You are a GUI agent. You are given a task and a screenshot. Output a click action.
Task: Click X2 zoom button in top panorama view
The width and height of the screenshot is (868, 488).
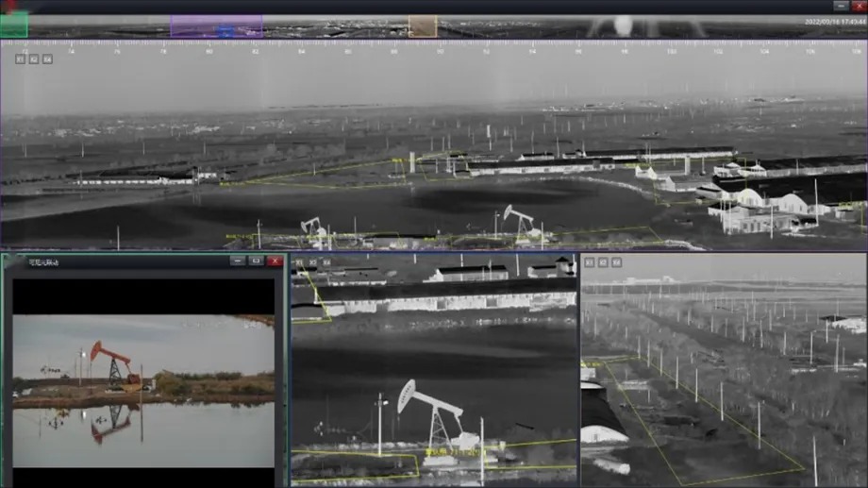coord(34,59)
